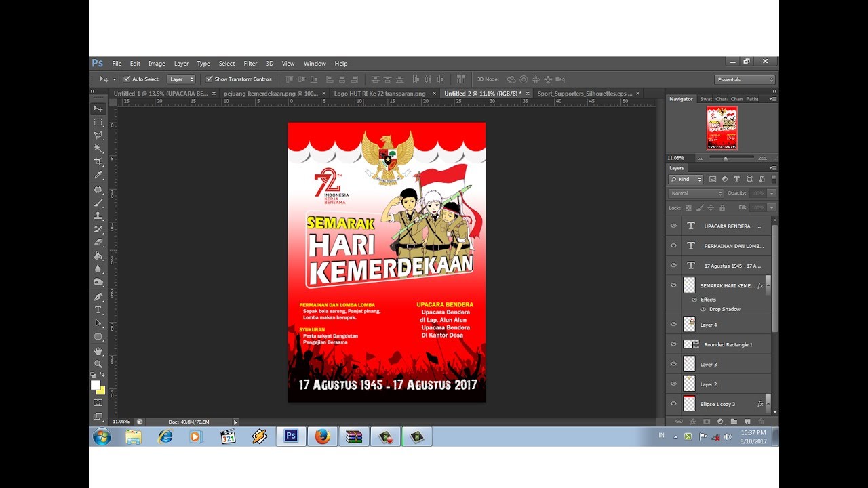Select the Rectangular Marquee tool

click(x=98, y=122)
